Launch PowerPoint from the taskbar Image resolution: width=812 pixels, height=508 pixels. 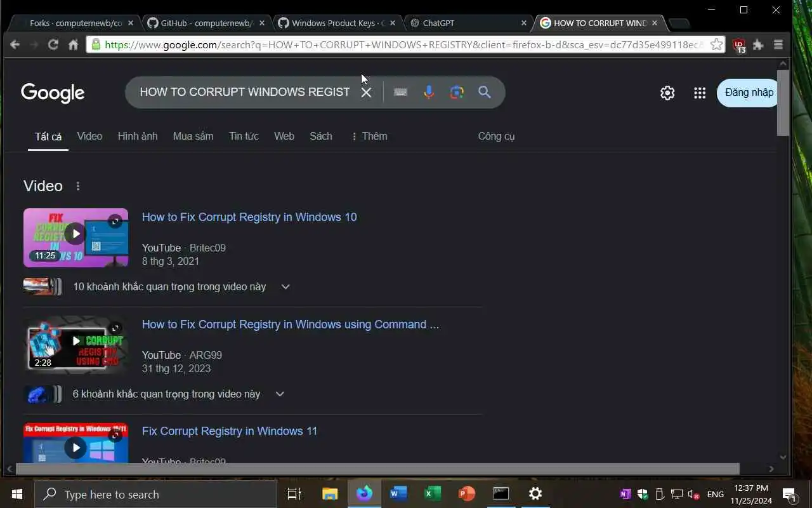coord(467,494)
